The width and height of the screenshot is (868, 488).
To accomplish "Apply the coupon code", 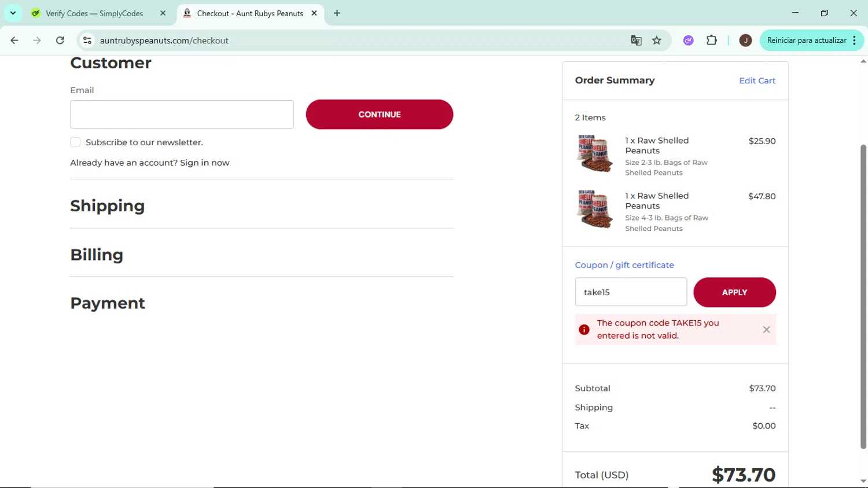I will click(x=734, y=292).
